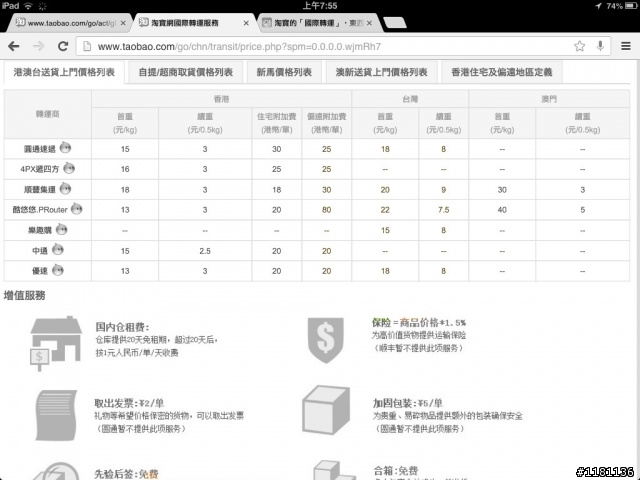640x480 pixels.
Task: Click the 取出发票:¥2/单 heading
Action: (129, 403)
